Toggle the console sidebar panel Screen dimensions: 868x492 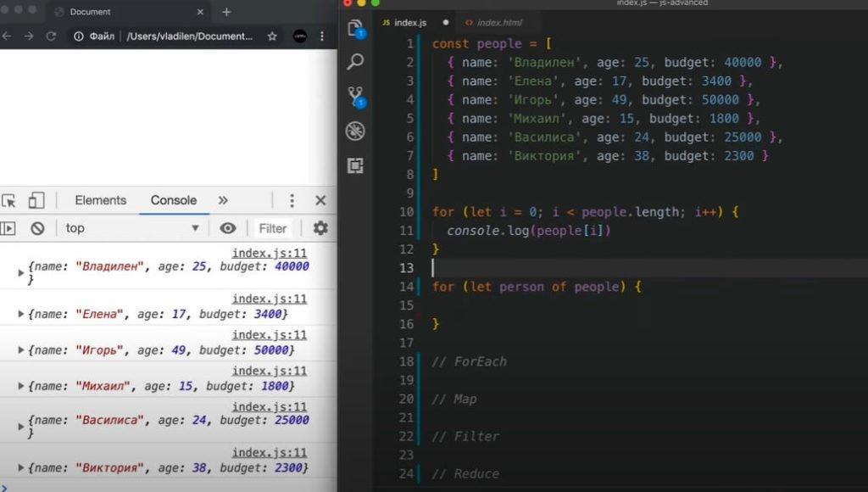point(8,228)
